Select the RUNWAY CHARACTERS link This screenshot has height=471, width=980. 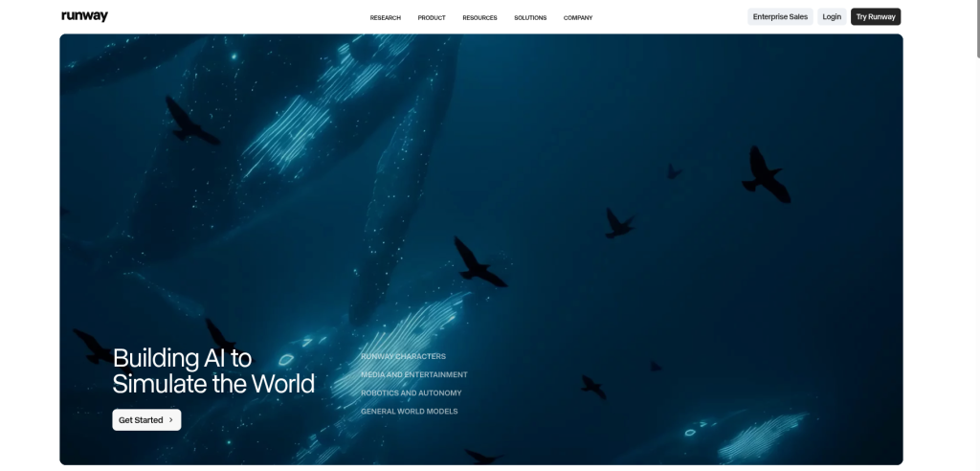(403, 356)
